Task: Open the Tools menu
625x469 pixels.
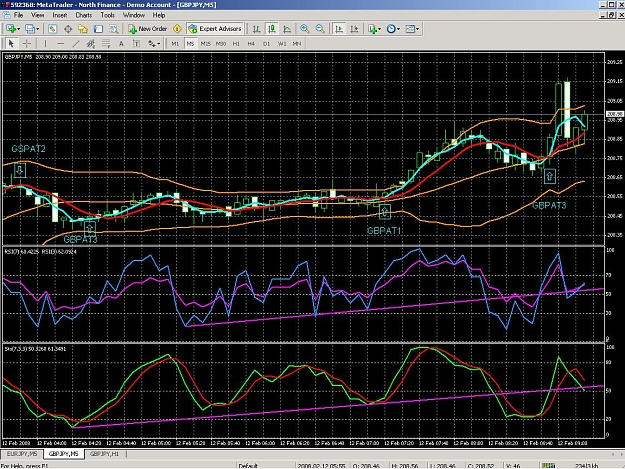Action: point(108,15)
